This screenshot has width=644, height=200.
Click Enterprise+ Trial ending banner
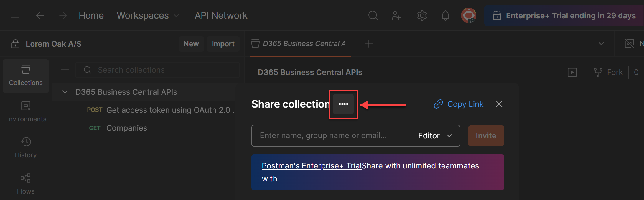[x=564, y=15]
